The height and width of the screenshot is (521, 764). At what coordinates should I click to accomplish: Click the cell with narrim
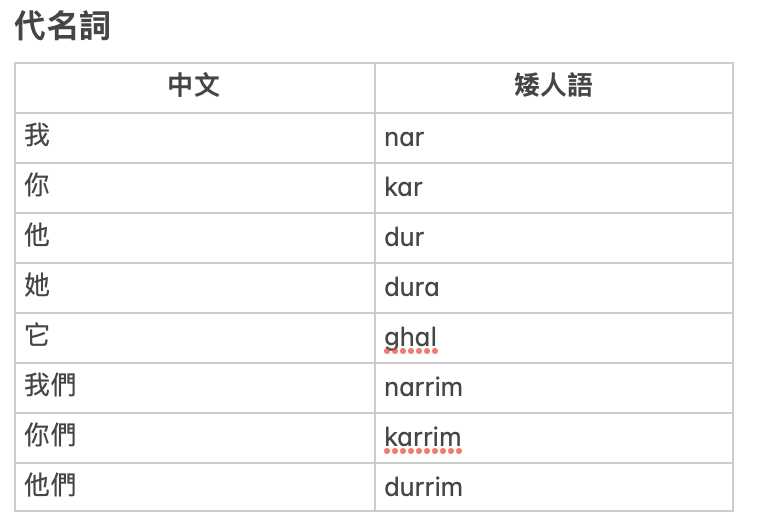pos(554,388)
